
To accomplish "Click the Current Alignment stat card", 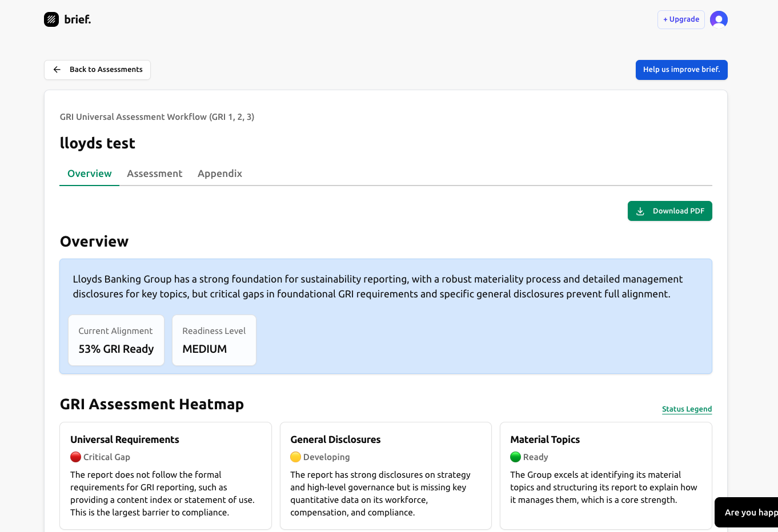I will (116, 340).
